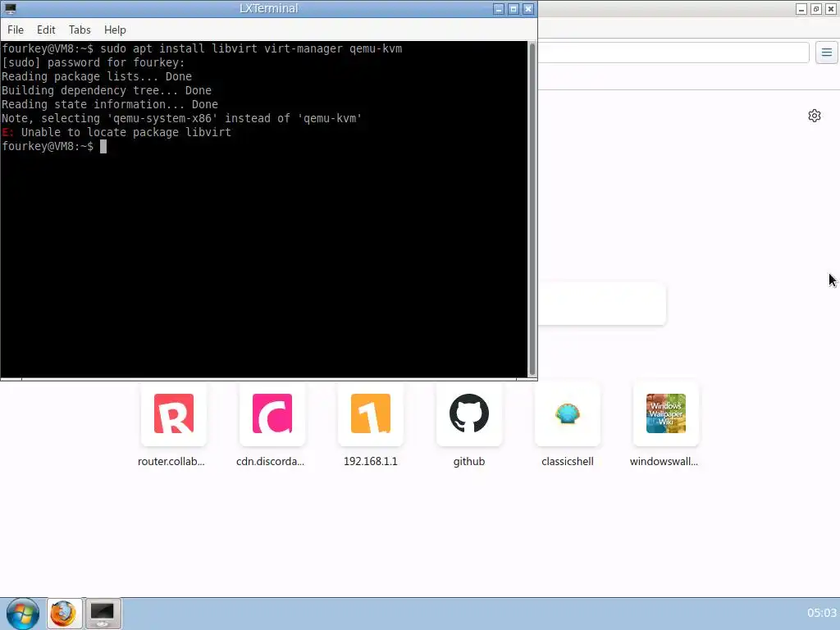Open the cdn.discorda shortcut tile
The width and height of the screenshot is (840, 630).
tap(272, 413)
